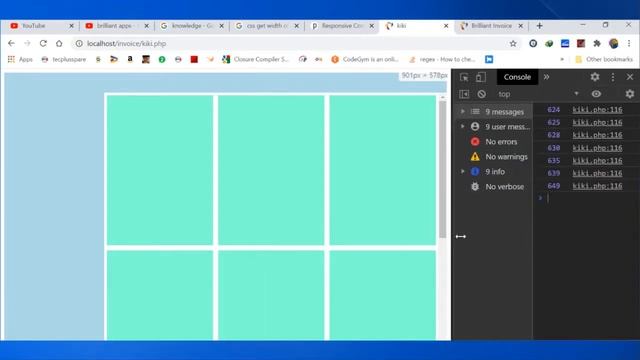Image resolution: width=640 pixels, height=360 pixels.
Task: Bookmark this page with the star
Action: (513, 43)
